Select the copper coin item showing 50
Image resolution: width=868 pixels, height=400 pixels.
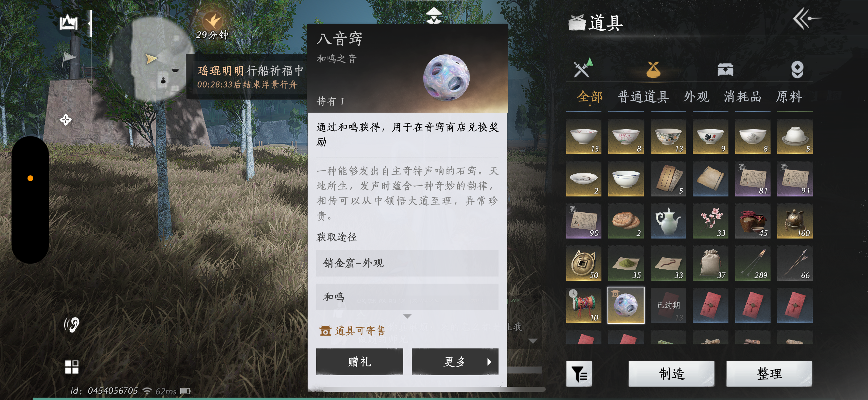tap(583, 263)
